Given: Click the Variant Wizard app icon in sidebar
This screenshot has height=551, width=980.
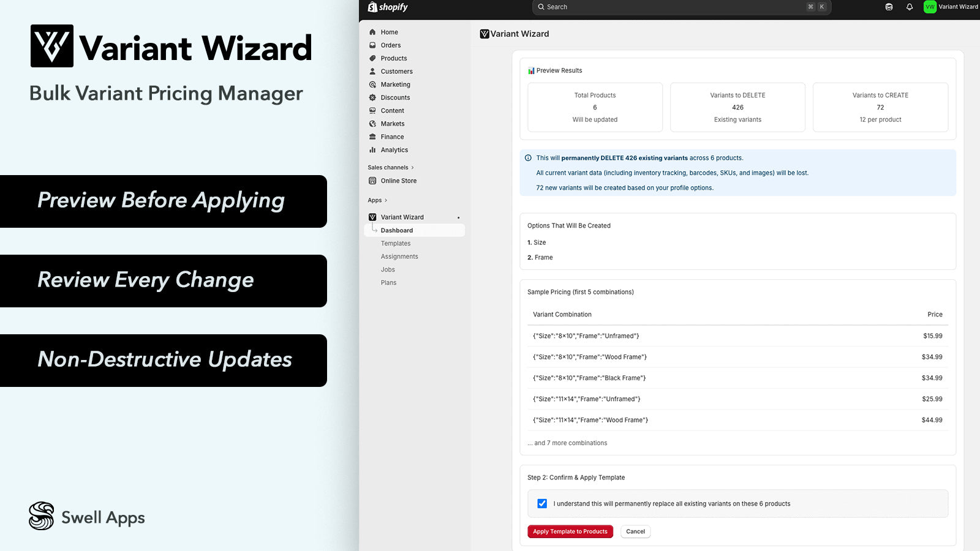Looking at the screenshot, I should [x=372, y=217].
